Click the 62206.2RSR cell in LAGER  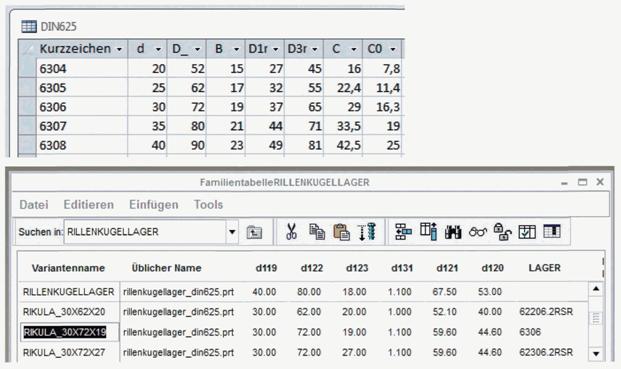(546, 312)
